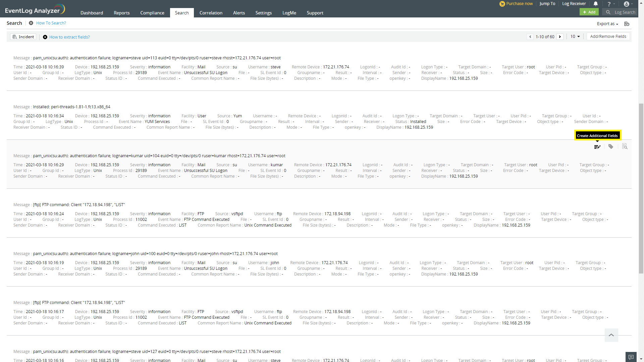This screenshot has width=644, height=362.
Task: Click the Incident button
Action: (x=23, y=37)
